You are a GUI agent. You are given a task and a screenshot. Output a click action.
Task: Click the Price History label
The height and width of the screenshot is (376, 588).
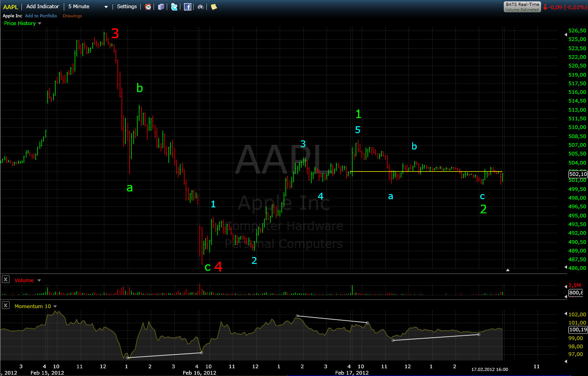click(20, 23)
